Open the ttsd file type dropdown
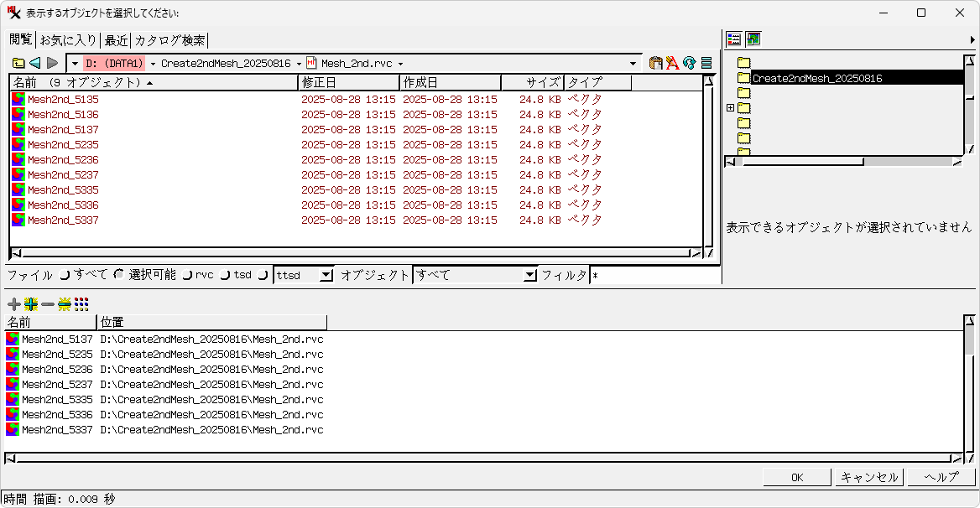The width and height of the screenshot is (980, 508). pyautogui.click(x=326, y=275)
